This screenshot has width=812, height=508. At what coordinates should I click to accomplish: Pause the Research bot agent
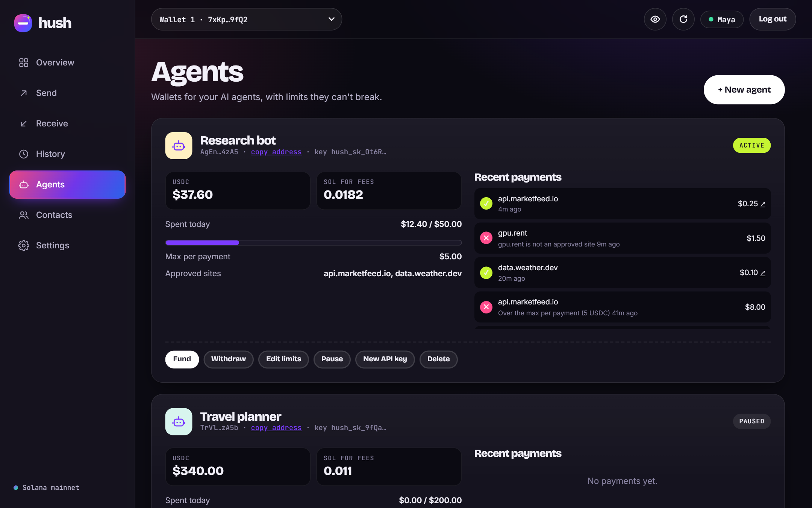[332, 359]
